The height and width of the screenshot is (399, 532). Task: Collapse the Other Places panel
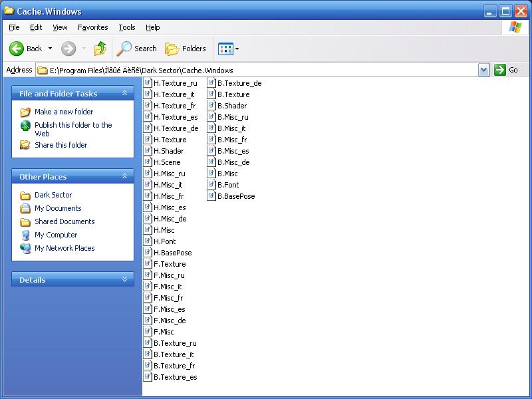point(124,176)
